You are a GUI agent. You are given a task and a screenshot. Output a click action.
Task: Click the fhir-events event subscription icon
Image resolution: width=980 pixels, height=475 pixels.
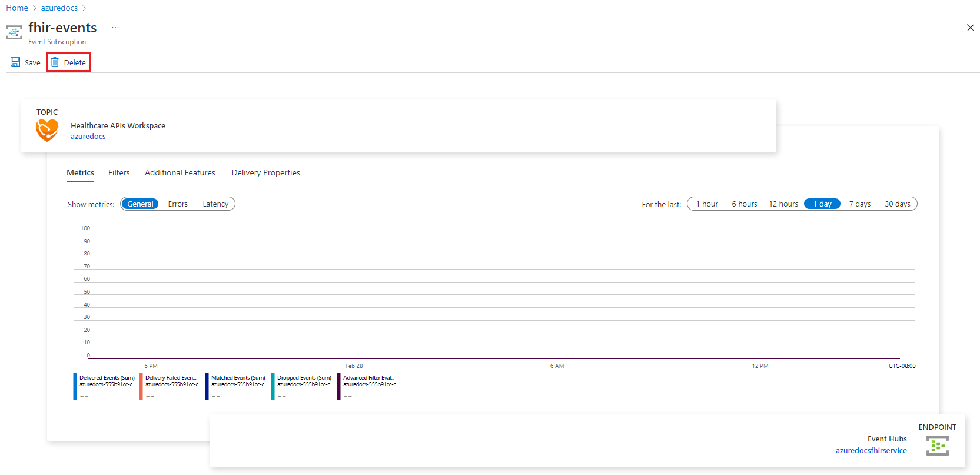coord(14,32)
